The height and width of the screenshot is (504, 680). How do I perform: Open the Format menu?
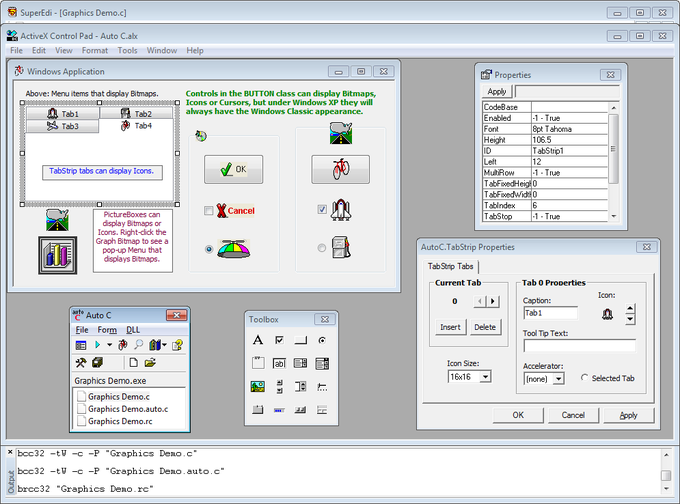click(x=95, y=50)
